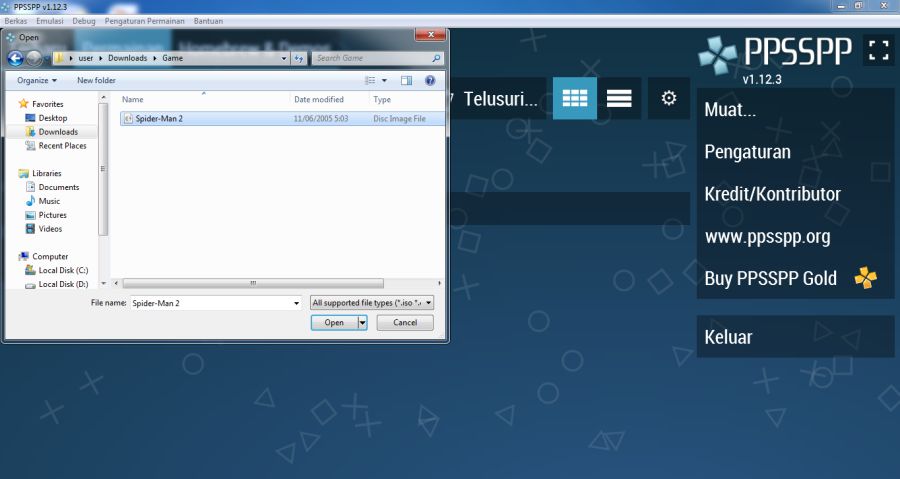Screen dimensions: 900x479
Task: Click the Downloads breadcrumb in path
Action: point(127,58)
